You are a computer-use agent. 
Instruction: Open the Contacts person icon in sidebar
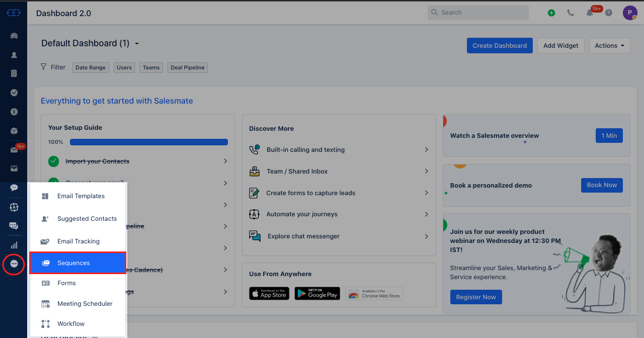tap(14, 55)
